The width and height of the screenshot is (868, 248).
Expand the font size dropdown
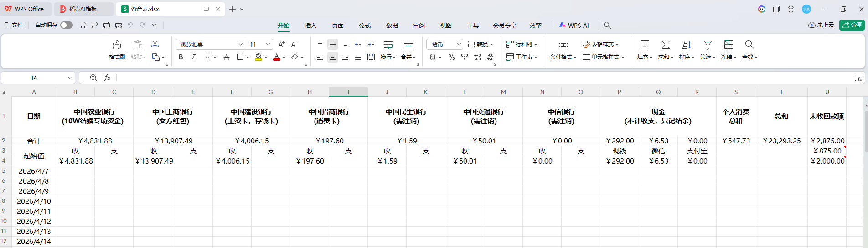coord(268,44)
